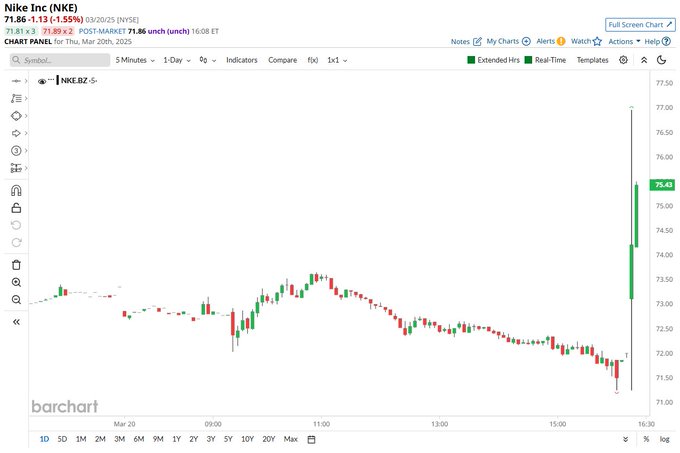680x453 pixels.
Task: Select the 5Y time range
Action: tap(228, 439)
